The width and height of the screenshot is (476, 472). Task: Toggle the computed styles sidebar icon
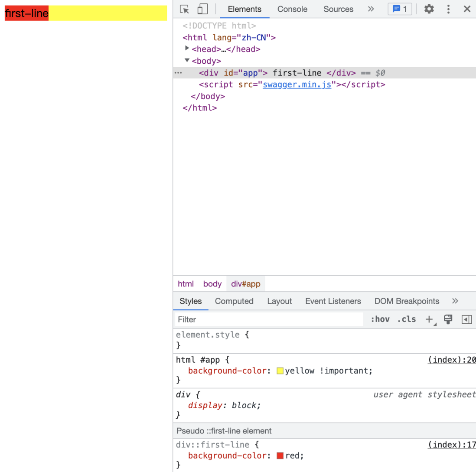(x=466, y=319)
